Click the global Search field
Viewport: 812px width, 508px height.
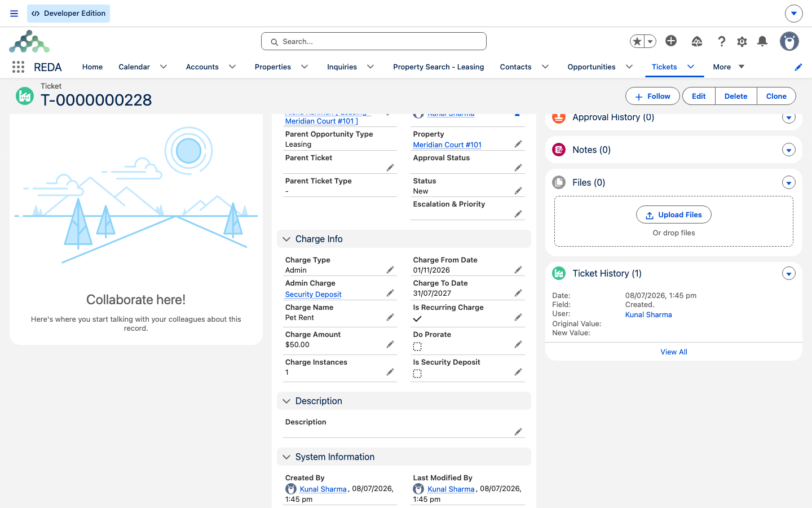coord(374,41)
